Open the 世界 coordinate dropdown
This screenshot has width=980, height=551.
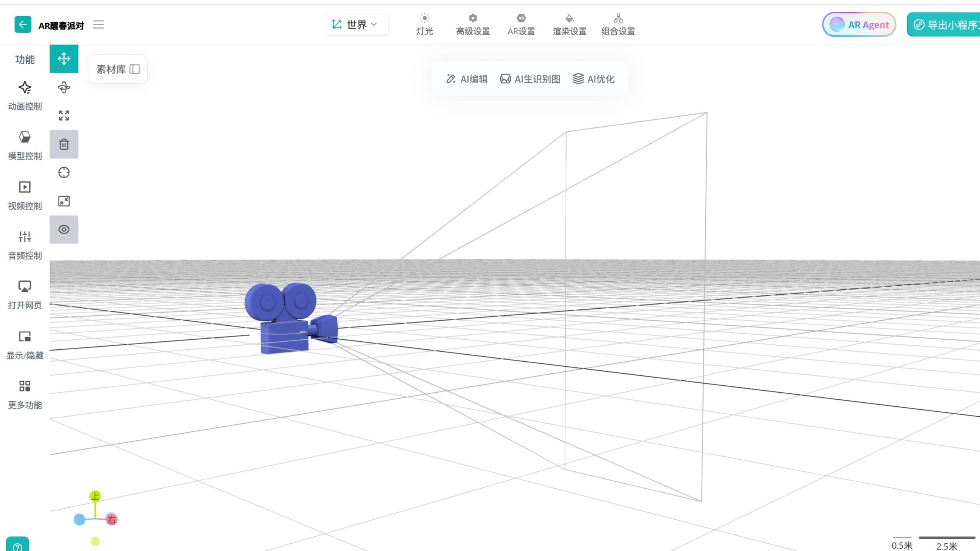(356, 25)
